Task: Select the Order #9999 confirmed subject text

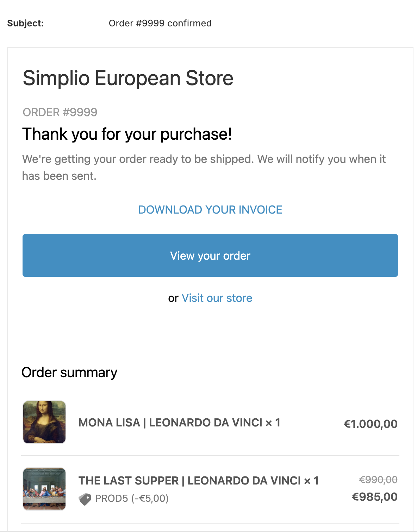Action: 160,23
